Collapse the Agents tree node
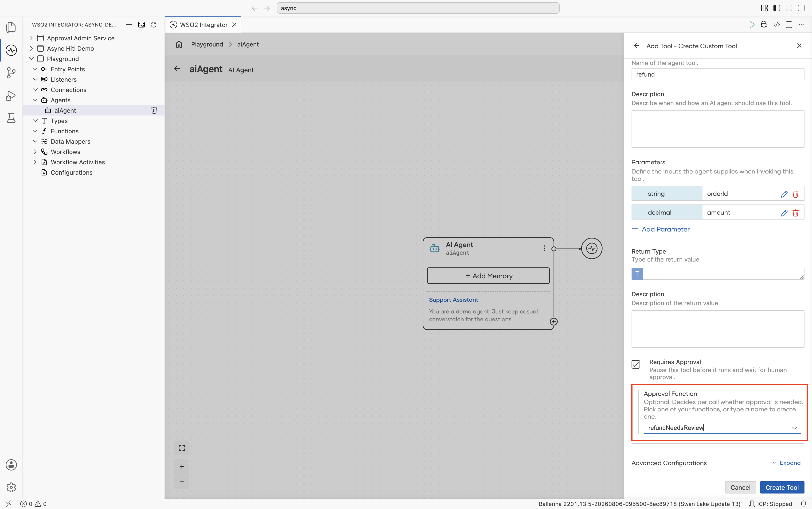The height and width of the screenshot is (509, 812). (35, 100)
